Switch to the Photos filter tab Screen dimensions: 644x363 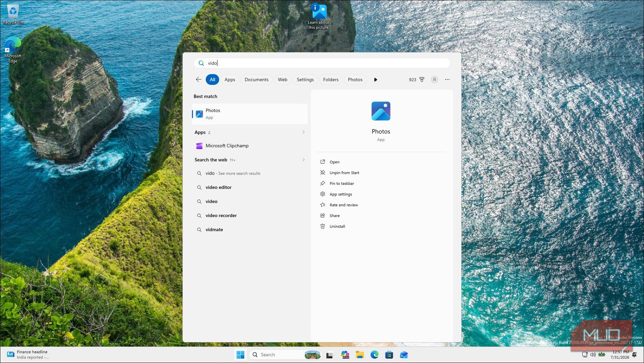pos(355,80)
